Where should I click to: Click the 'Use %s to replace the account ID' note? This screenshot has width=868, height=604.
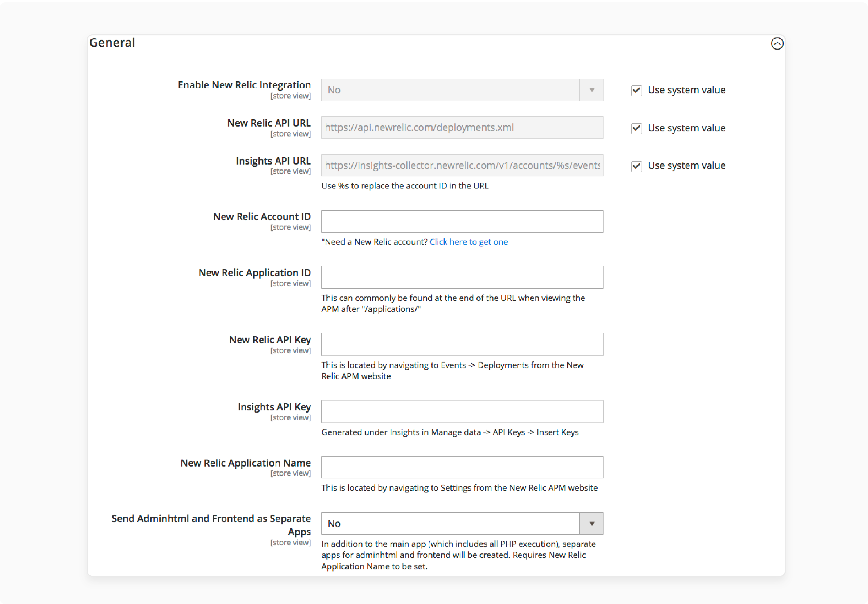[405, 186]
